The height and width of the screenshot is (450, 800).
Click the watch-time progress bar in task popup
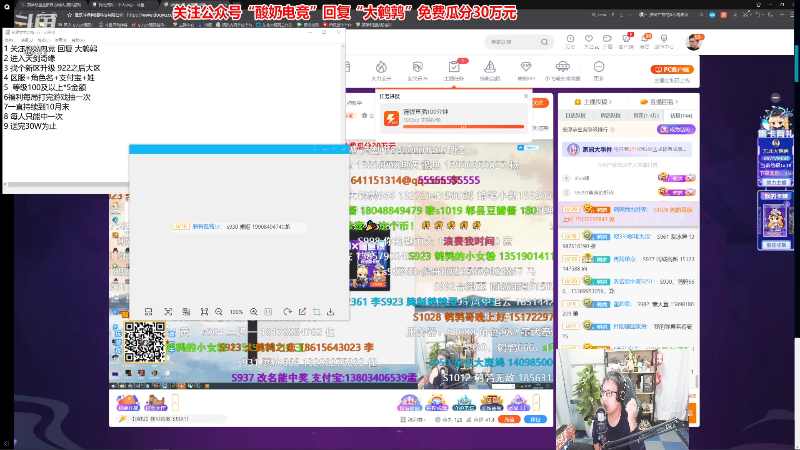tap(463, 127)
